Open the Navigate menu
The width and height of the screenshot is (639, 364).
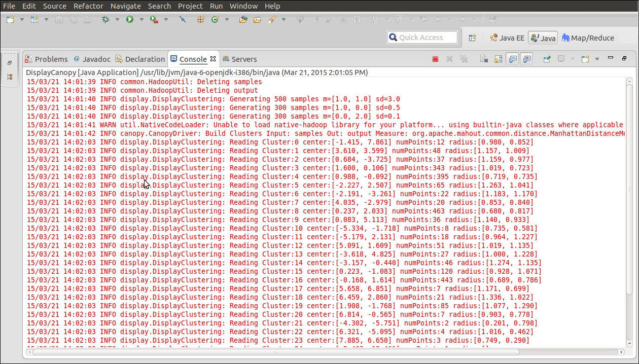tap(125, 6)
